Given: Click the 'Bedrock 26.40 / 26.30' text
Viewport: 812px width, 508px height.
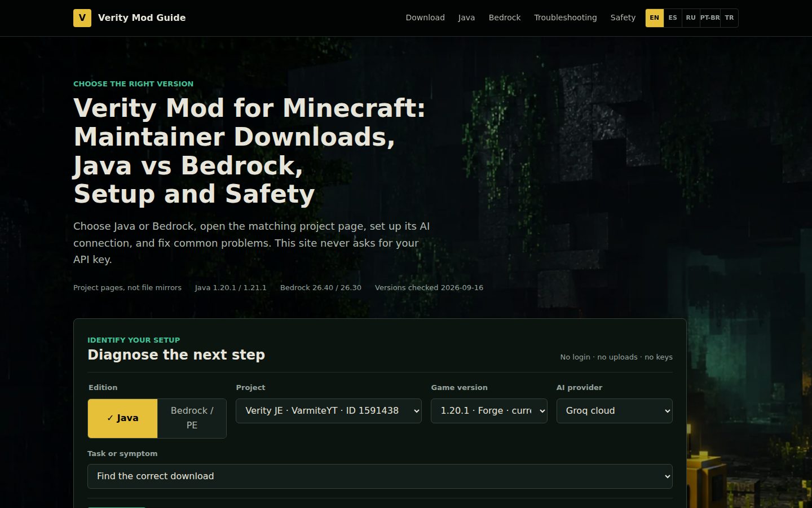Looking at the screenshot, I should [321, 288].
